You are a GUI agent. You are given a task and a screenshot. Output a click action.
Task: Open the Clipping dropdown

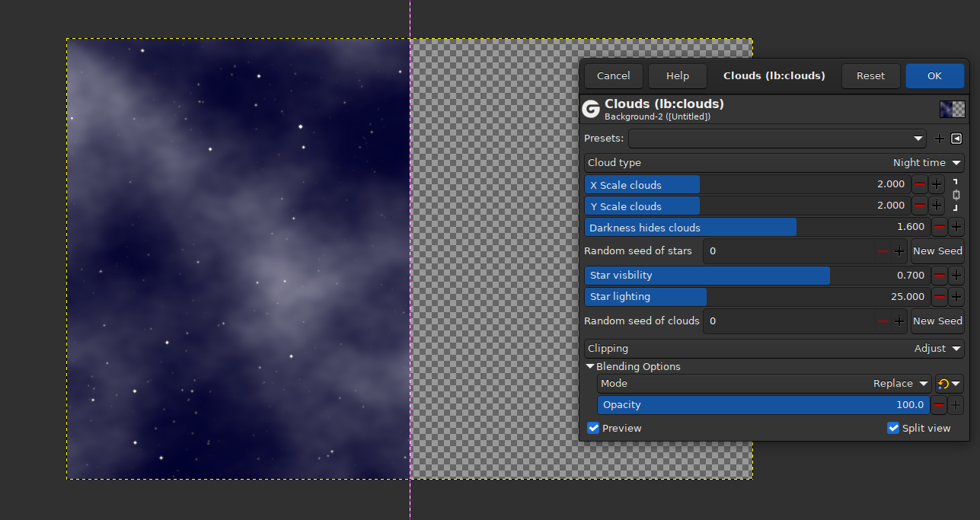click(x=774, y=348)
